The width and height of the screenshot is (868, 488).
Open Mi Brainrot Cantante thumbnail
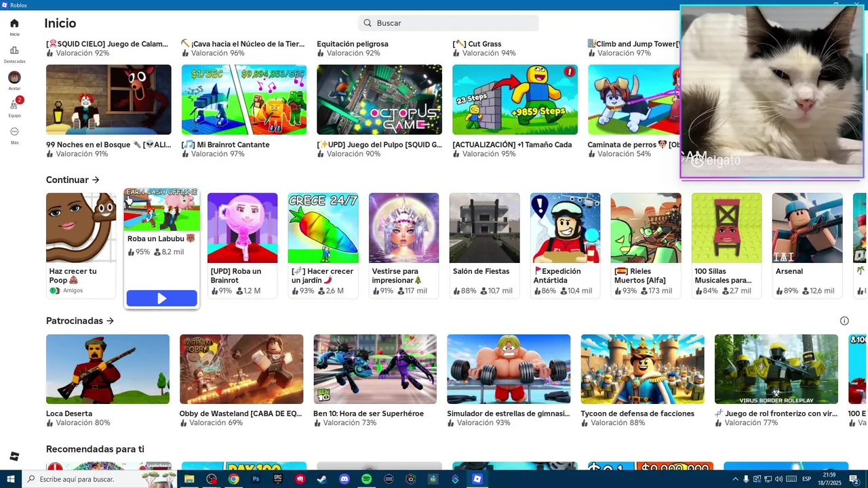(x=244, y=100)
